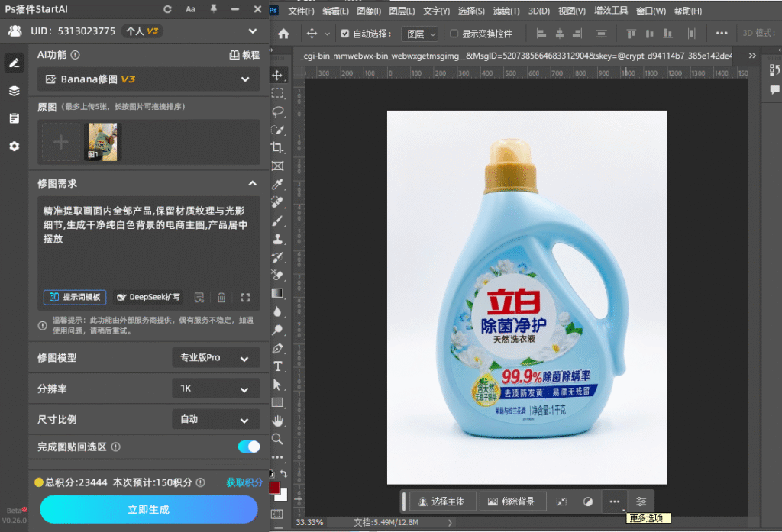Toggle the 自动选择 checkbox
Screen dimensions: 782x532
pyautogui.click(x=344, y=34)
